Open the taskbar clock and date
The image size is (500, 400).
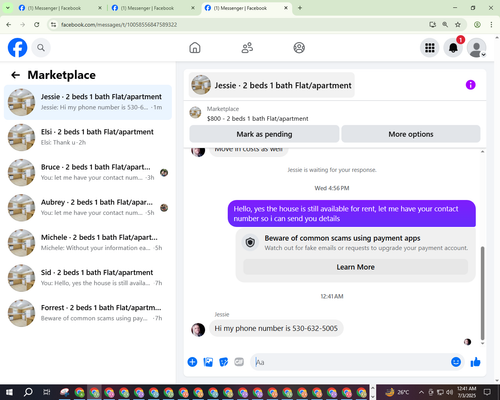pyautogui.click(x=467, y=392)
